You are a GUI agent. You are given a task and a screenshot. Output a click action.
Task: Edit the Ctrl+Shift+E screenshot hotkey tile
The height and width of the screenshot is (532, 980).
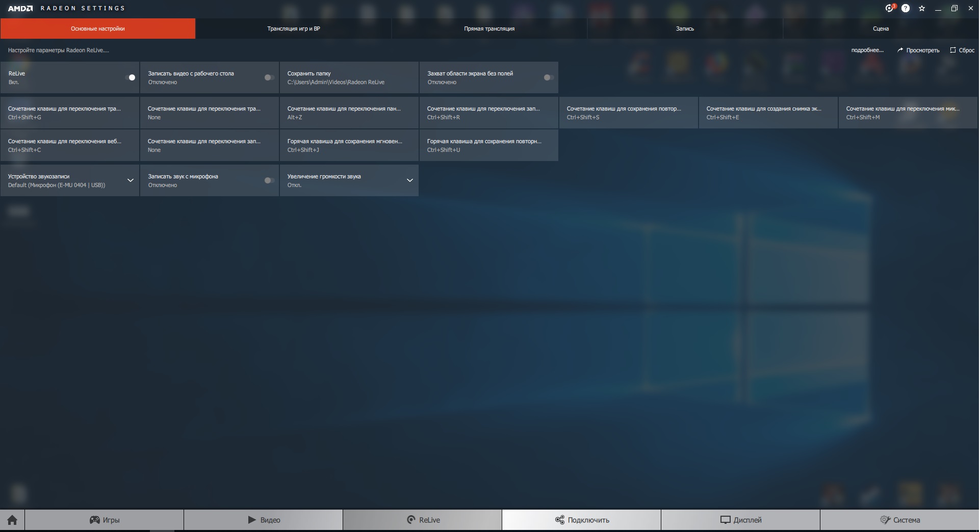768,113
